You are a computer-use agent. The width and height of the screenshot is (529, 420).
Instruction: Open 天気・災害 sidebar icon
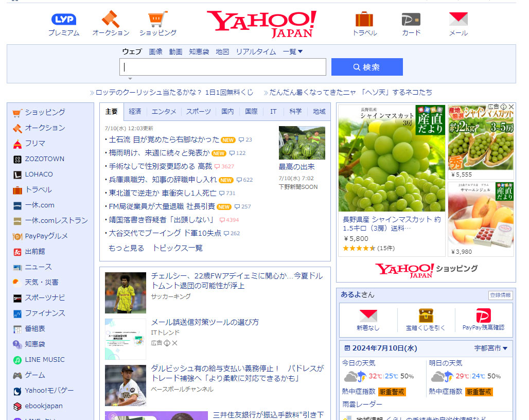(17, 283)
